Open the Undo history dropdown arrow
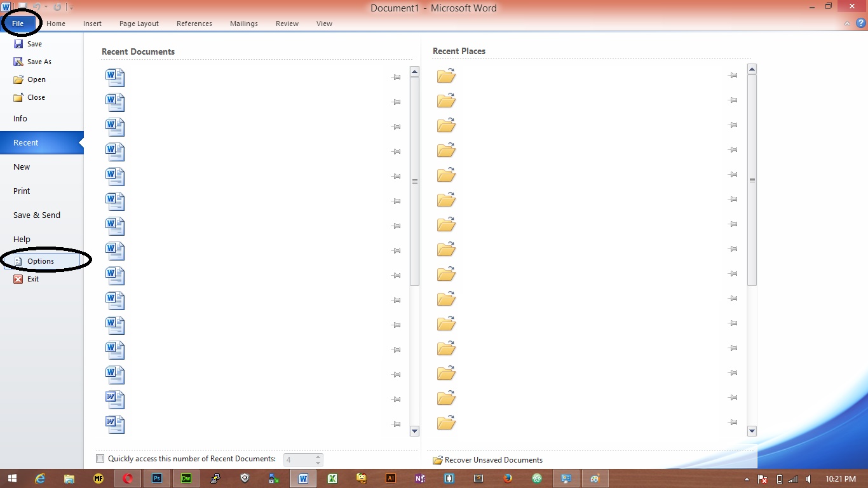Viewport: 868px width, 488px height. (46, 8)
